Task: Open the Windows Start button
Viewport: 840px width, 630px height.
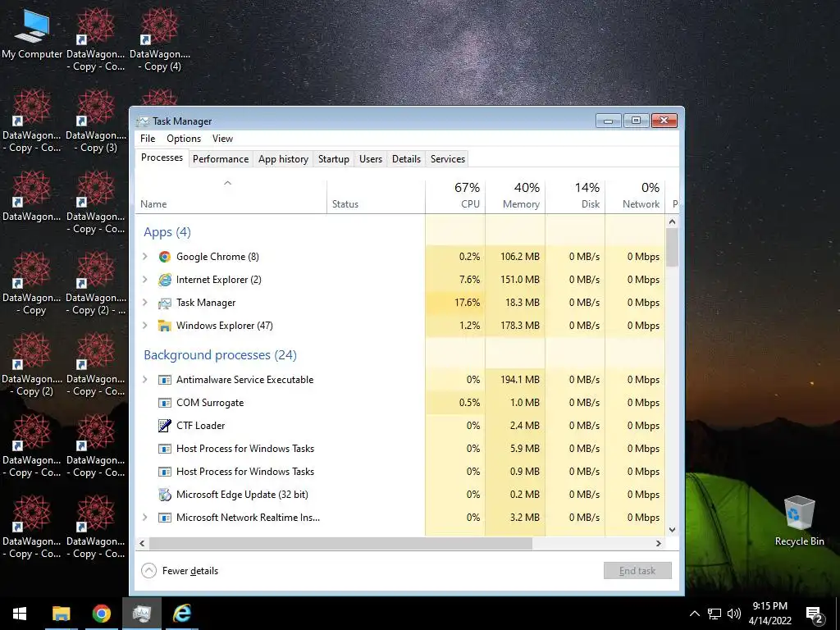Action: [20, 614]
